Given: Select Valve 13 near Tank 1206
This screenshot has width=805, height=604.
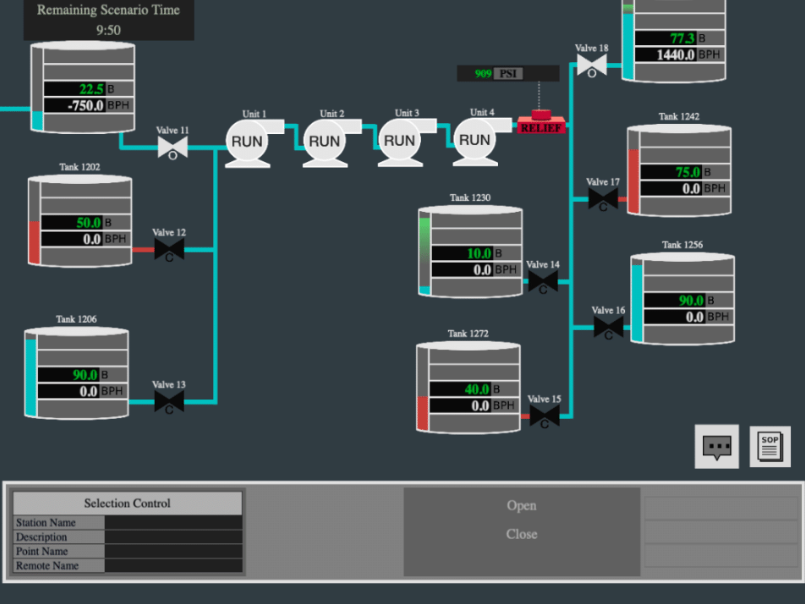Looking at the screenshot, I should click(168, 402).
